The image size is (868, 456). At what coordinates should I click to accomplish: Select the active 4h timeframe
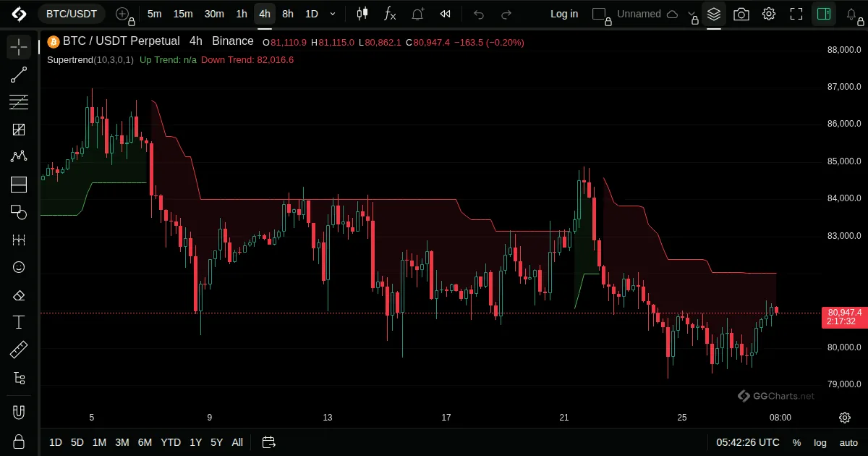(x=265, y=14)
